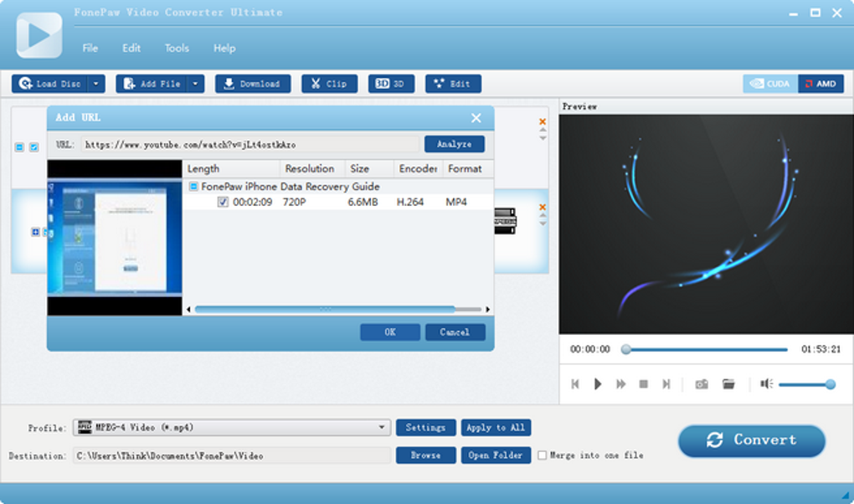Click the Apply to All button
This screenshot has height=504, width=854.
point(496,428)
